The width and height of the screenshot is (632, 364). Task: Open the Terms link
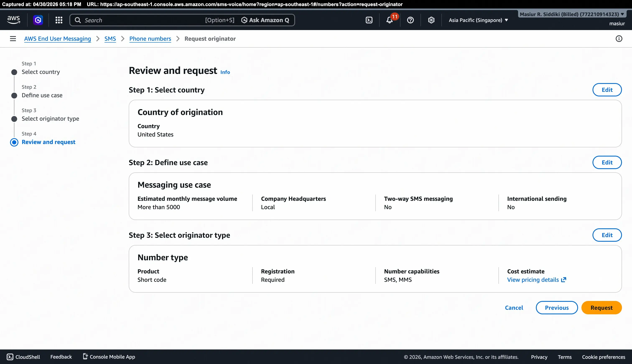tap(564, 357)
